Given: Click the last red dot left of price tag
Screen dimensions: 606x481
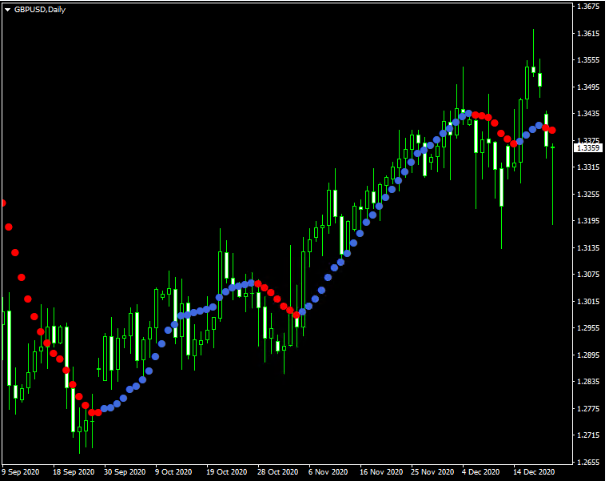Looking at the screenshot, I should [x=552, y=131].
